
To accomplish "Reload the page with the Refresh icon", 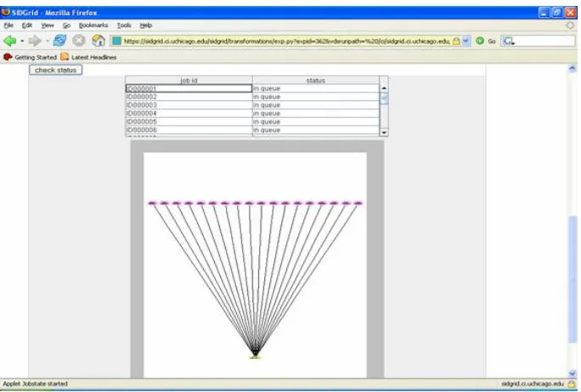I will click(59, 41).
